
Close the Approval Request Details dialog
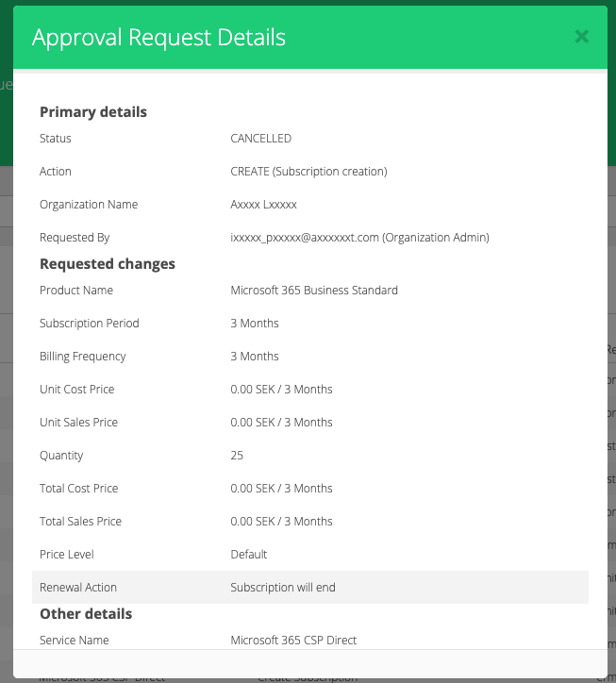[x=581, y=37]
